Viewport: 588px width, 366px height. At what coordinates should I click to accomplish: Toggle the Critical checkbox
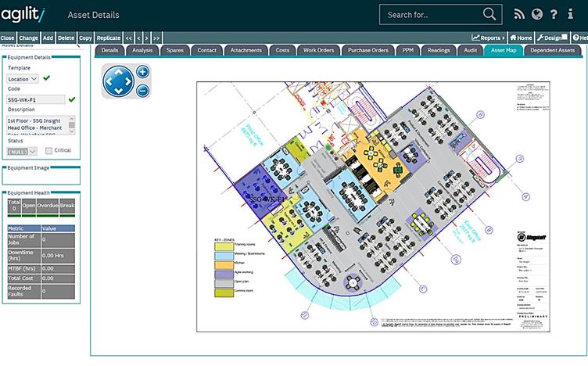[x=49, y=150]
